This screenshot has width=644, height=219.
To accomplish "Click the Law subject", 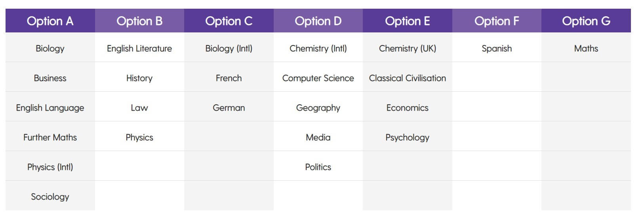I will tap(139, 108).
